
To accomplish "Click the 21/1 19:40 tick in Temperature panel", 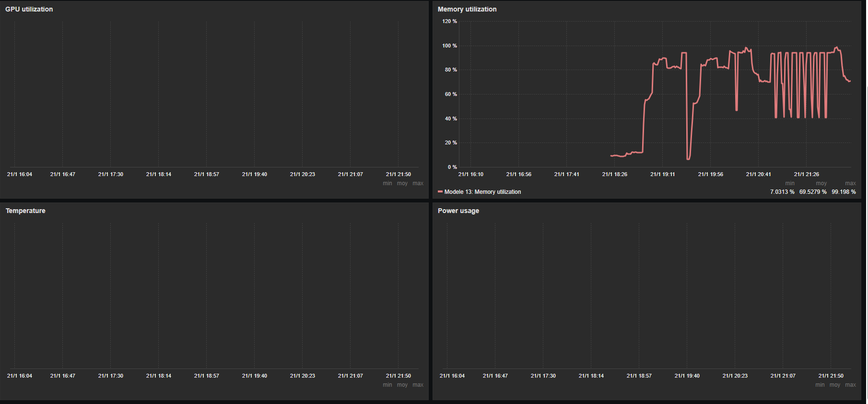I will click(254, 376).
